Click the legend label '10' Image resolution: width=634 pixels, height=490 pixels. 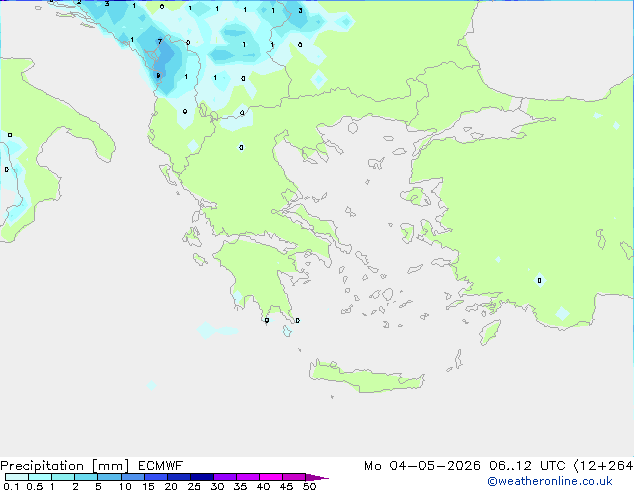(125, 486)
